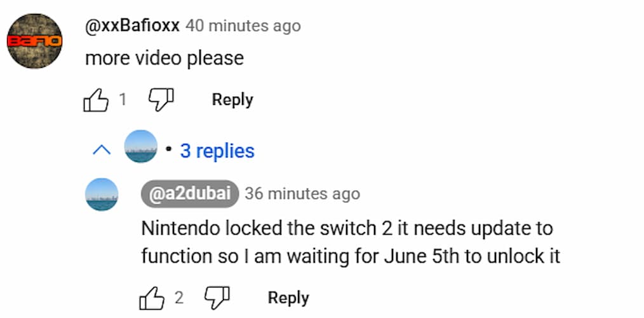Viewport: 644px width, 318px height.
Task: Click the "40 minutes ago" timestamp
Action: pos(243,26)
